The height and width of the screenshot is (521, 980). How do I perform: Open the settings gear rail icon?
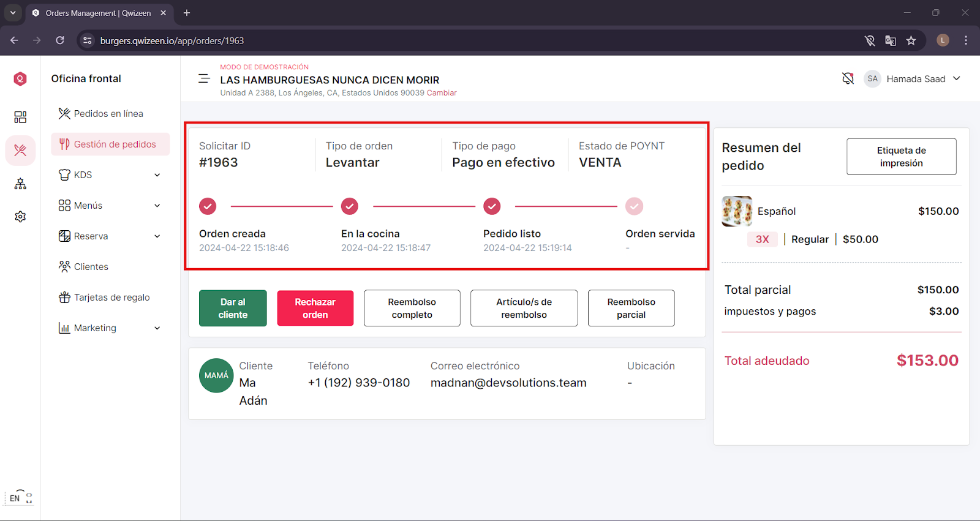pos(20,217)
